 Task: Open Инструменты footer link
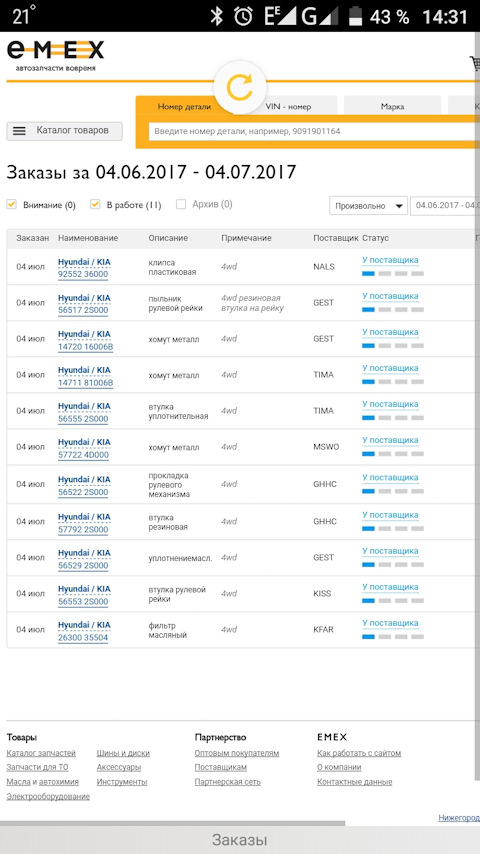(121, 782)
